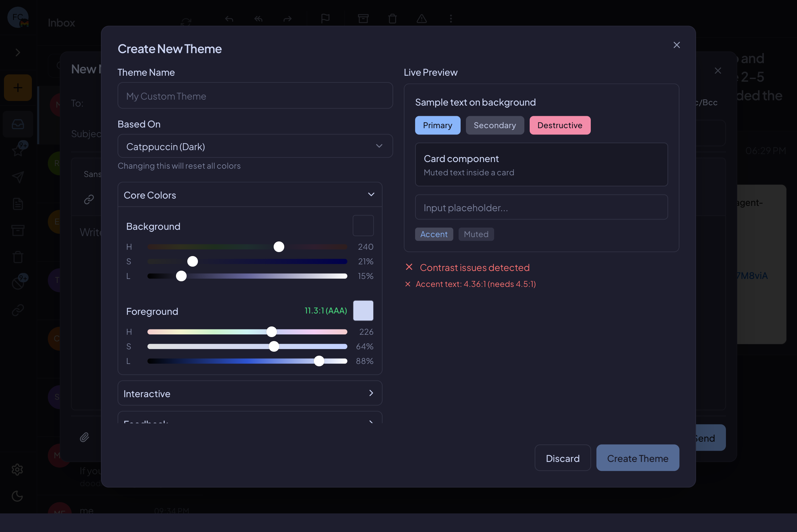
Task: Compose a new email with the plus icon
Action: pos(17,88)
